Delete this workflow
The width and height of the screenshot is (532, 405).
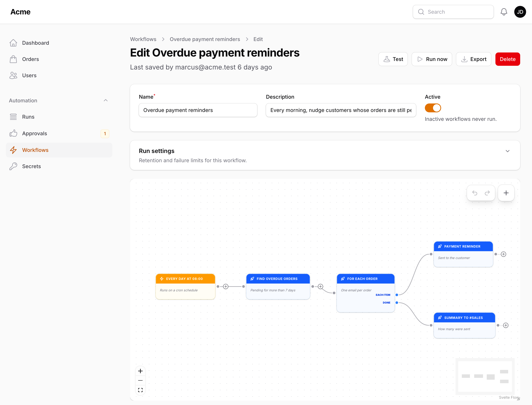(x=508, y=59)
